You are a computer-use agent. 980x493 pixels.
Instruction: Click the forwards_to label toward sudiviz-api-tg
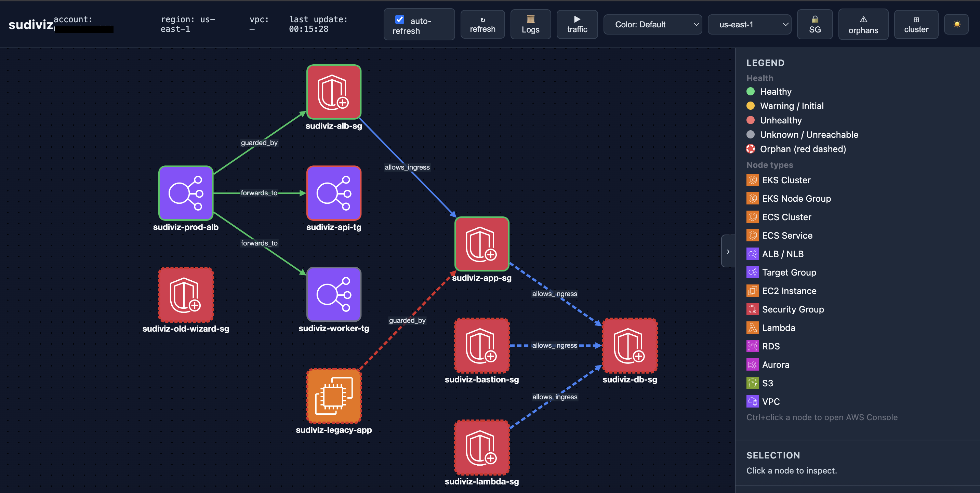click(x=259, y=193)
